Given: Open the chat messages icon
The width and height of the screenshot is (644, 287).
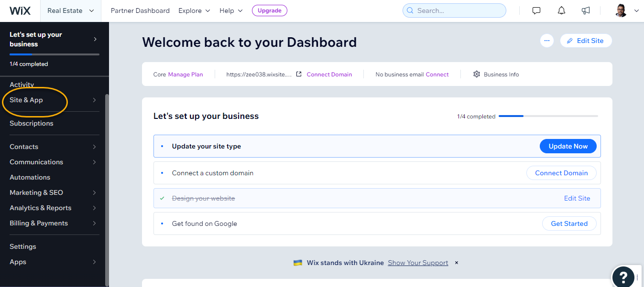Looking at the screenshot, I should coord(536,11).
